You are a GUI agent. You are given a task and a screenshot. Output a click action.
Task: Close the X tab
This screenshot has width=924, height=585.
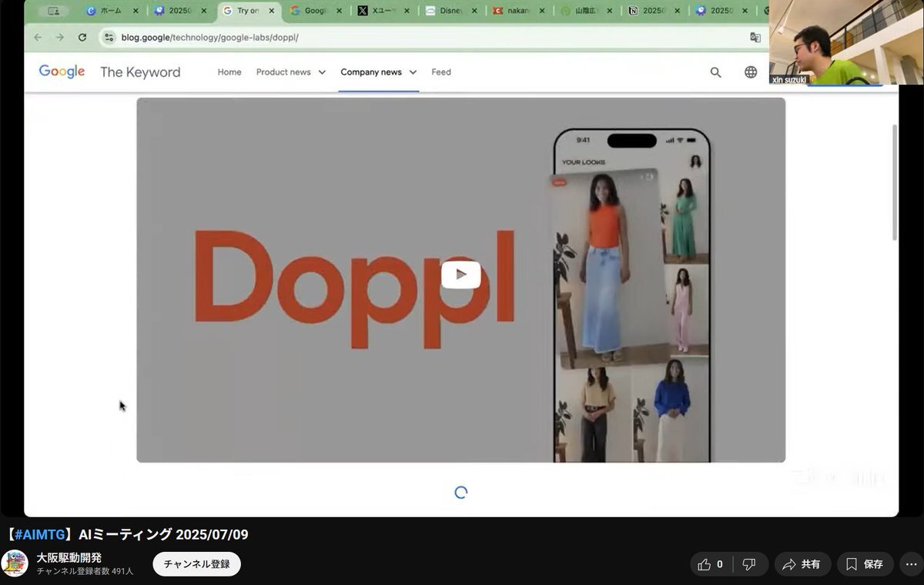pyautogui.click(x=407, y=11)
